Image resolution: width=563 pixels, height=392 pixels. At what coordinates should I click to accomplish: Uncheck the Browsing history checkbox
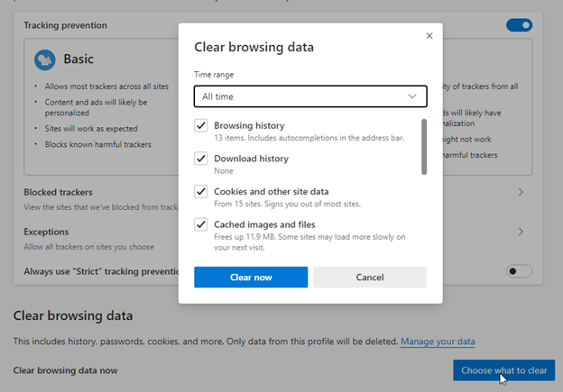click(x=201, y=126)
